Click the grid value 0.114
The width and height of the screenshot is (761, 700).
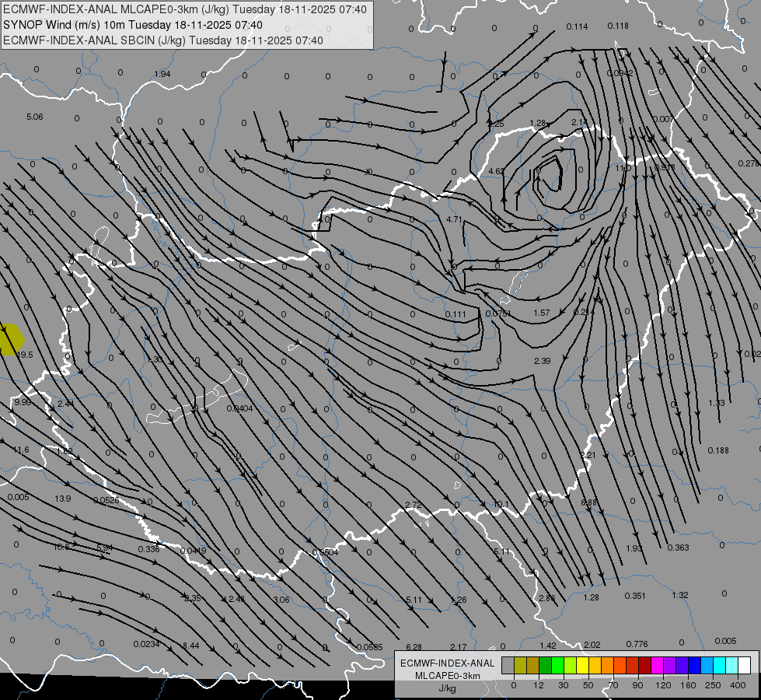(577, 26)
